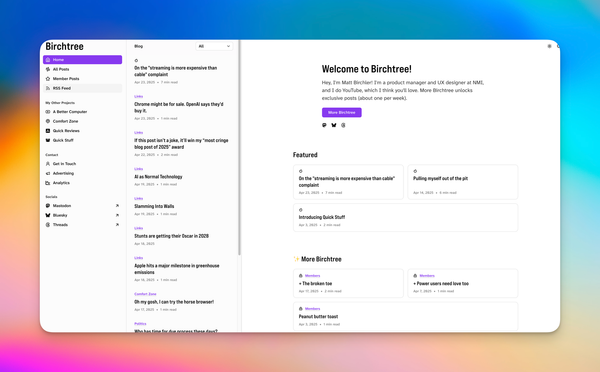Open the Apple greenhouse emissions milestone post

177,269
